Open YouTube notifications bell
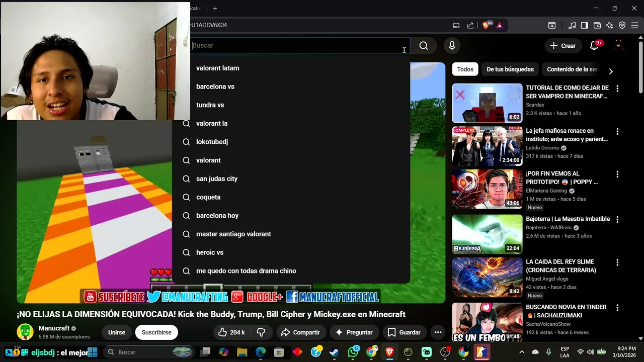This screenshot has width=644, height=362. coord(594,46)
